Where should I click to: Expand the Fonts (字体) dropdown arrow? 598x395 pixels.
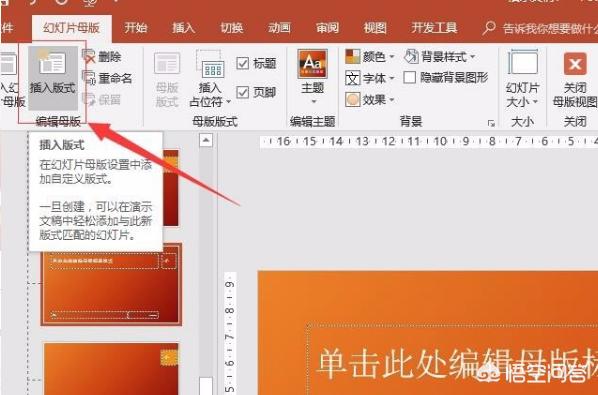tap(392, 79)
